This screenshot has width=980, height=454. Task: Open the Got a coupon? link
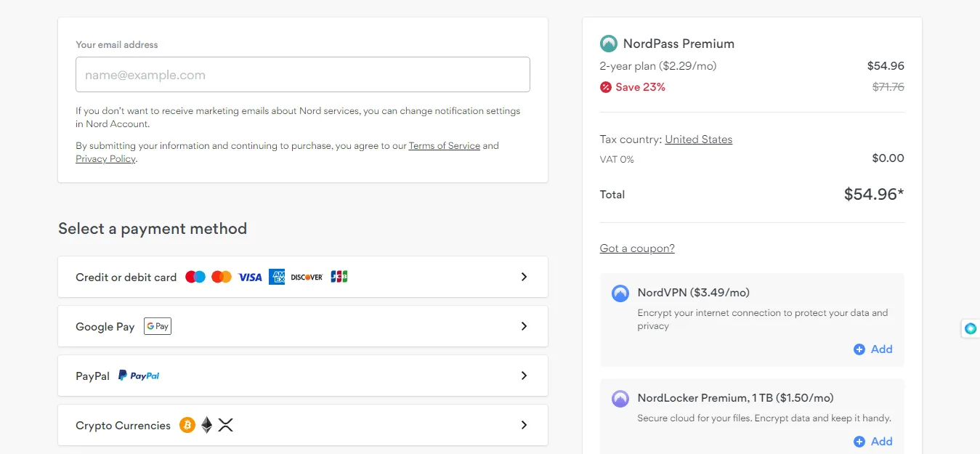pyautogui.click(x=637, y=248)
